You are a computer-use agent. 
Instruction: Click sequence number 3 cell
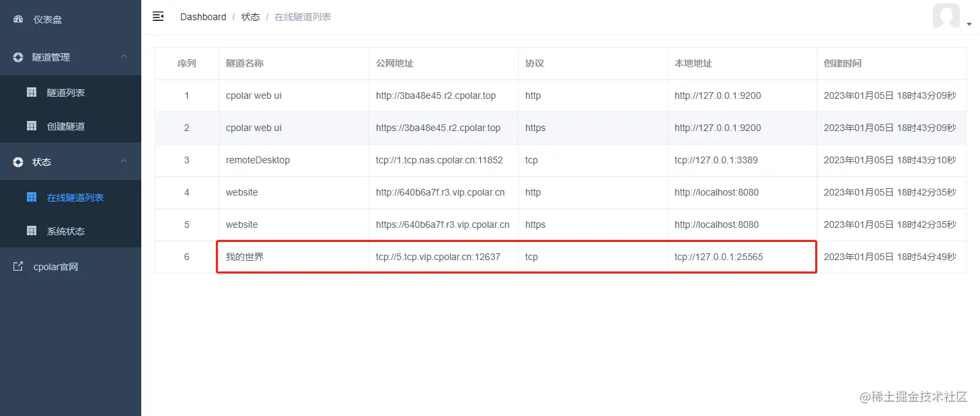pos(187,160)
